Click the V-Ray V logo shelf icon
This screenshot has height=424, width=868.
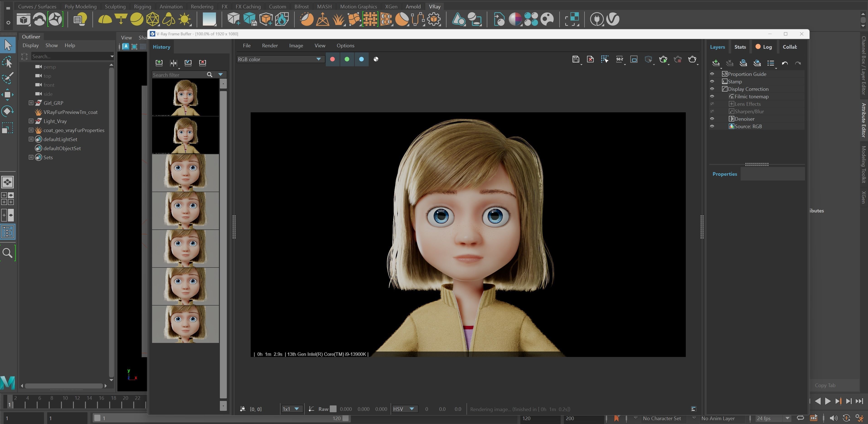[613, 19]
